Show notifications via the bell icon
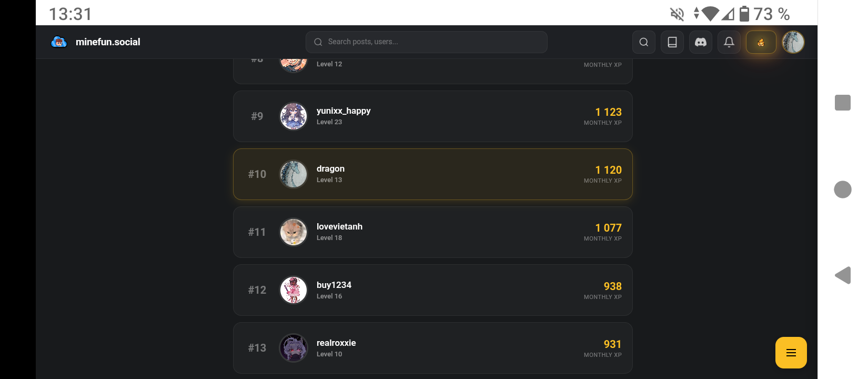This screenshot has width=868, height=379. point(729,42)
